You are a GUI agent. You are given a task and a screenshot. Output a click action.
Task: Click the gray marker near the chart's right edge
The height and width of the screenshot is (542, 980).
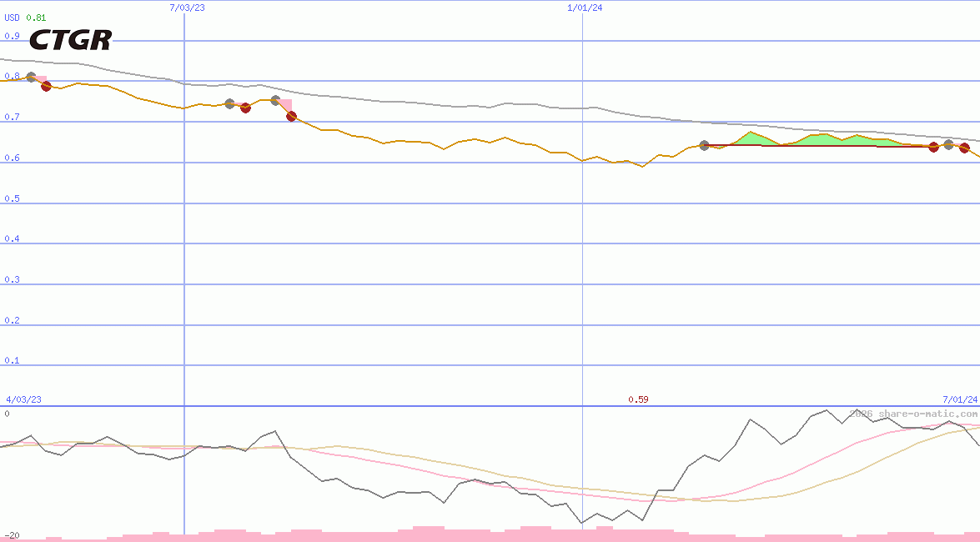(x=948, y=144)
